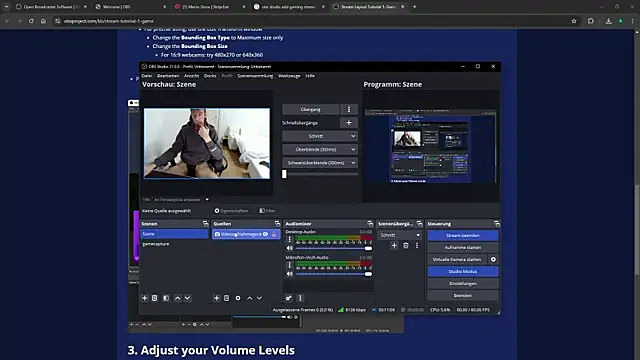
Task: Open Datei menu
Action: tap(147, 76)
